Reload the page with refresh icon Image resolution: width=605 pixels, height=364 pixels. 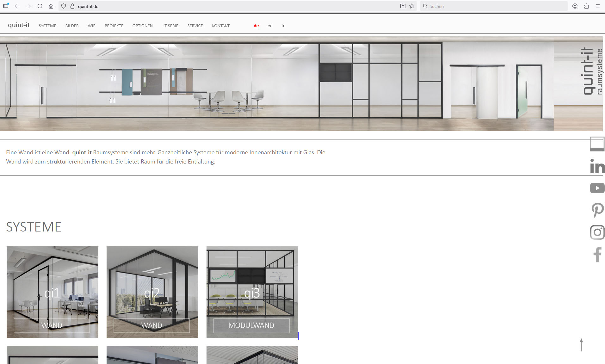point(40,6)
